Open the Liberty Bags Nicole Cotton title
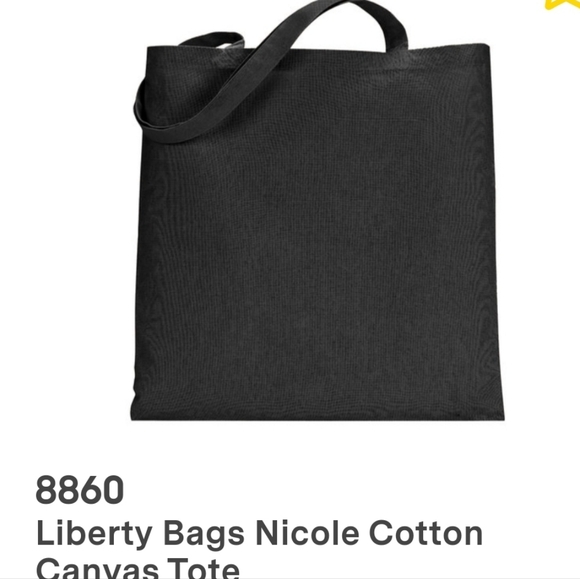The height and width of the screenshot is (579, 580). coord(260,533)
